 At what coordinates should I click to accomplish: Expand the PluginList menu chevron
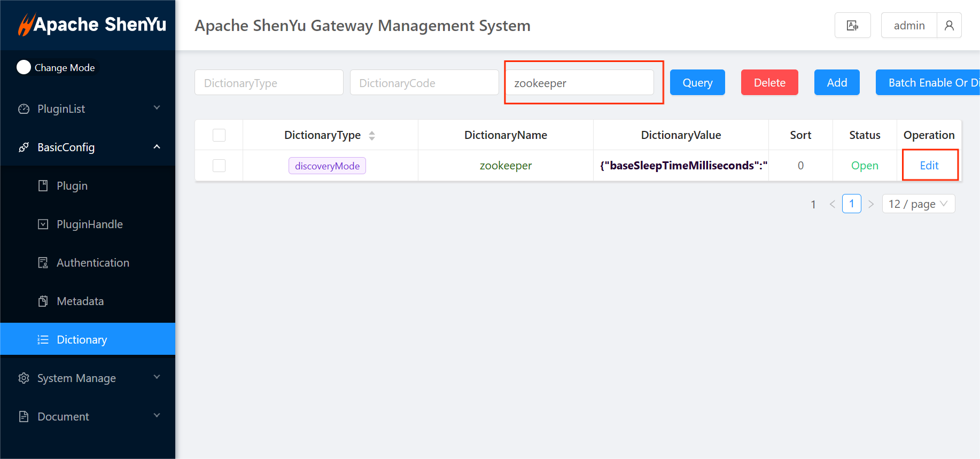coord(157,108)
